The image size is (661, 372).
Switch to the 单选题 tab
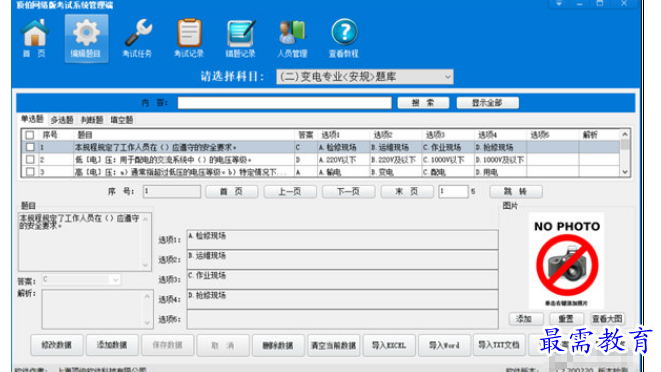tap(32, 119)
